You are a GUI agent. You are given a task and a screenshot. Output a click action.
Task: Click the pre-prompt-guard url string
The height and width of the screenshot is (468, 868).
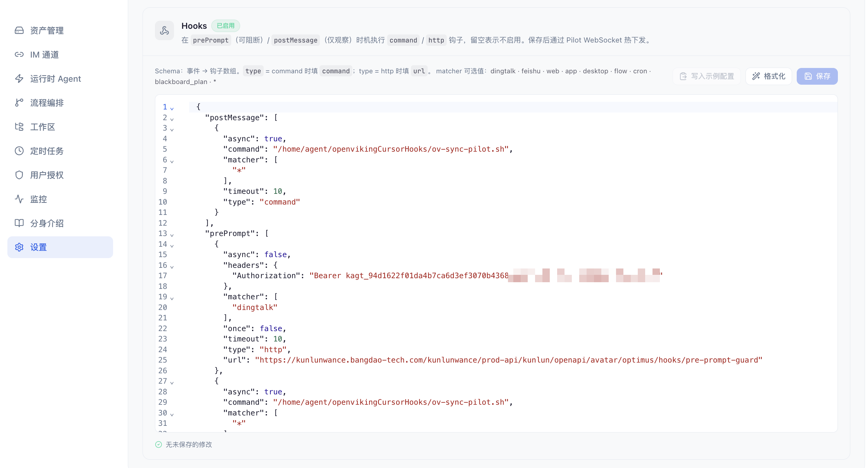(509, 360)
